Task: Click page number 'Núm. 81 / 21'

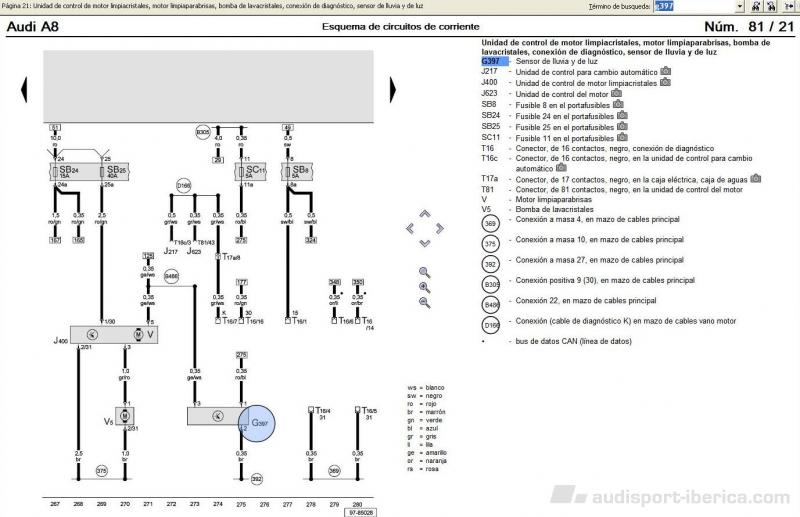Action: [749, 27]
